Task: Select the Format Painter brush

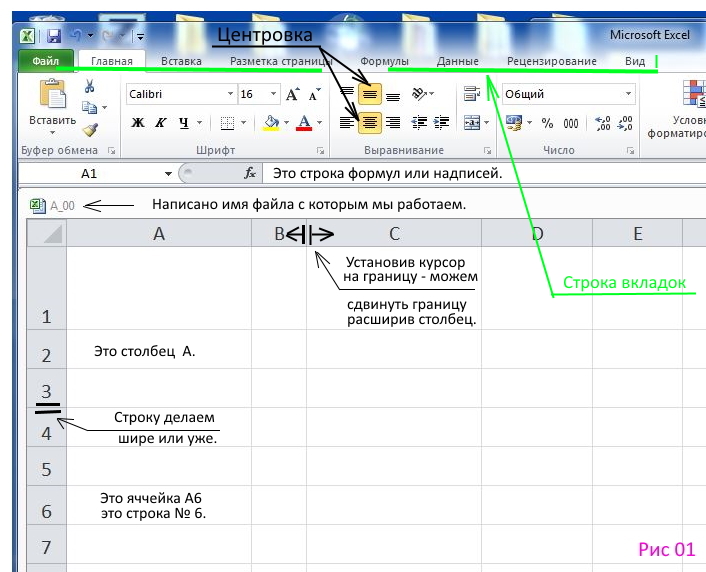Action: point(90,129)
